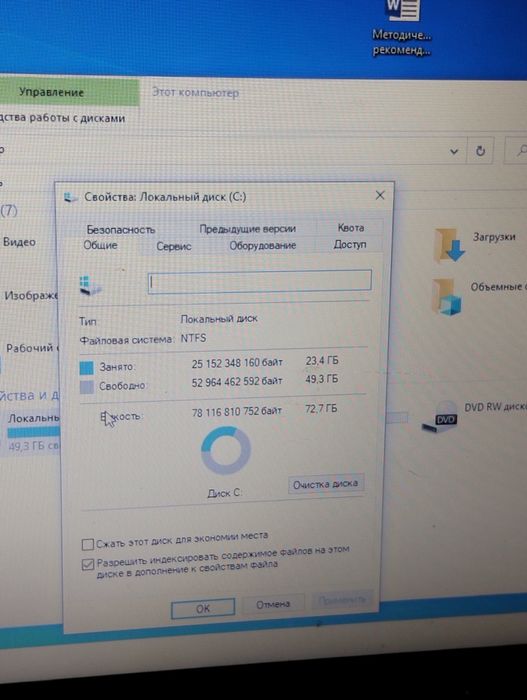Switch to the Предыдущие версии tab
Viewport: 527px width, 700px height.
tap(247, 229)
